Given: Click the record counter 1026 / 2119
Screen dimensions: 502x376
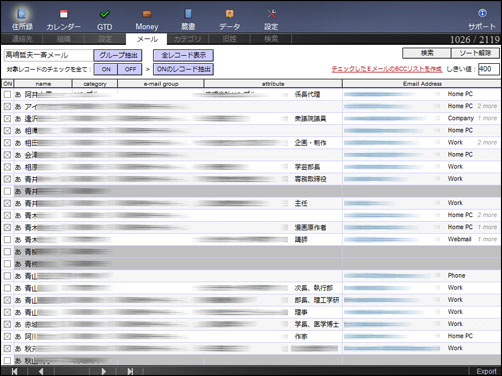Looking at the screenshot, I should [x=475, y=40].
